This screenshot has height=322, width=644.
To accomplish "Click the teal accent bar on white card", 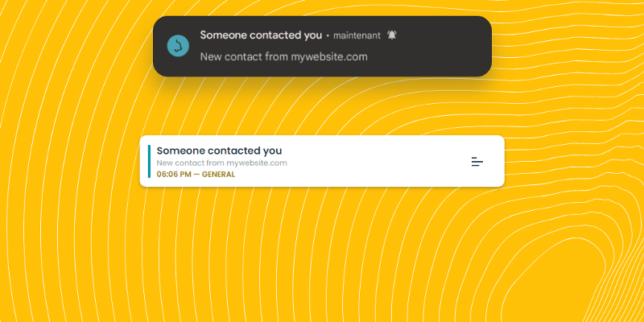I will tap(149, 161).
